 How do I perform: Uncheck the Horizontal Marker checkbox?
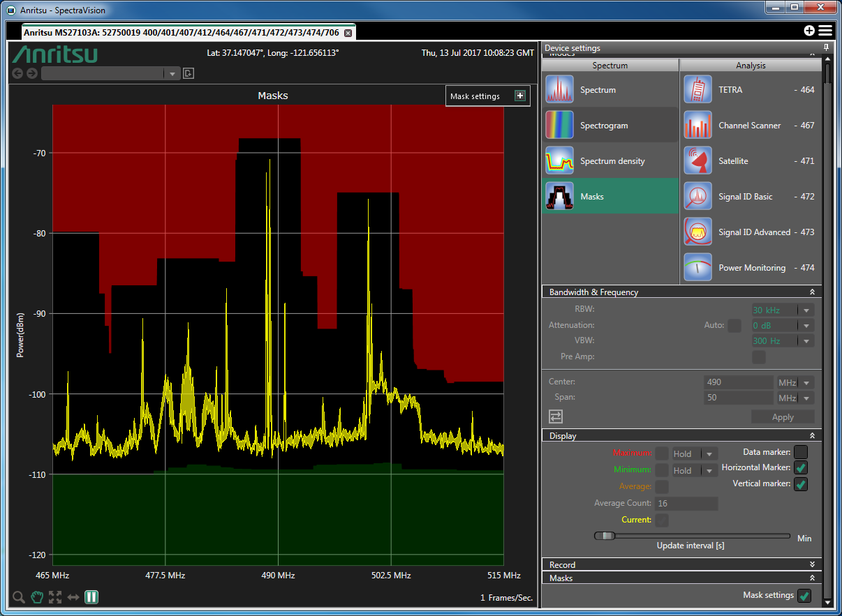pyautogui.click(x=801, y=468)
